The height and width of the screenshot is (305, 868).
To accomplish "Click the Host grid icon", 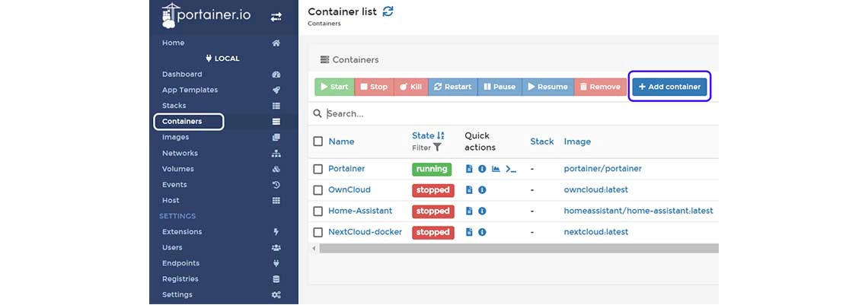I will coord(276,201).
